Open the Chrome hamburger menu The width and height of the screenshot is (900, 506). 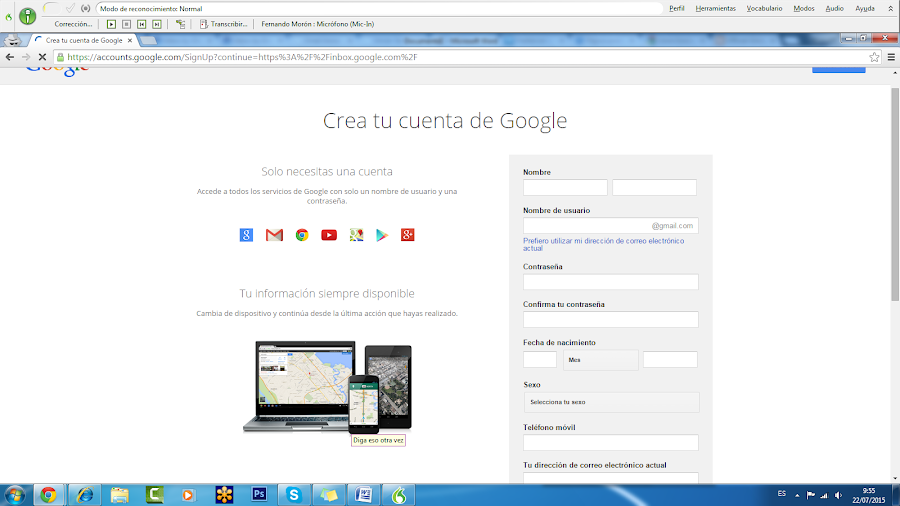tap(891, 57)
